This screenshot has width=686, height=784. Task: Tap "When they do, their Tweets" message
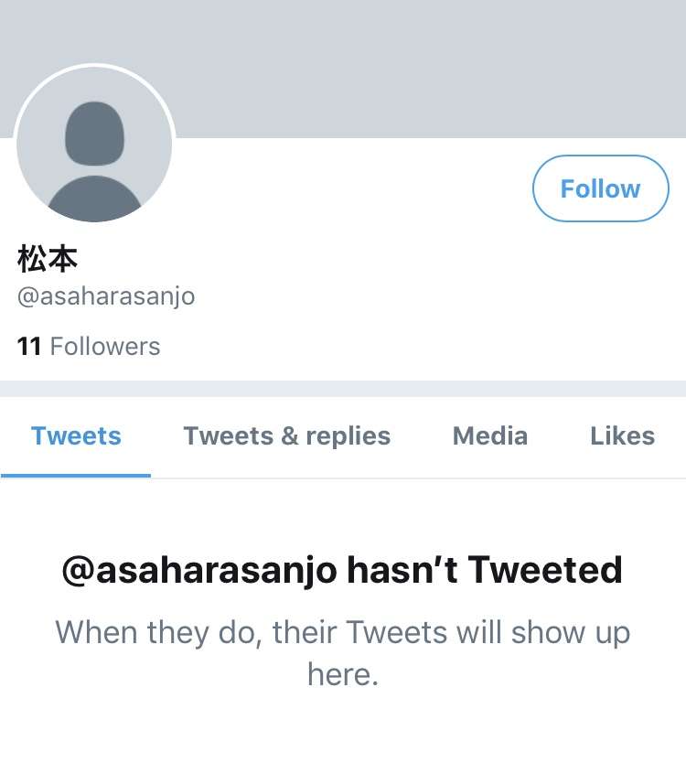coord(252,632)
